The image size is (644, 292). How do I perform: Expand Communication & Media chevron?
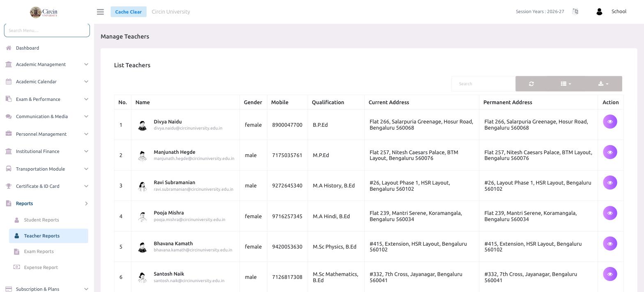(x=86, y=116)
